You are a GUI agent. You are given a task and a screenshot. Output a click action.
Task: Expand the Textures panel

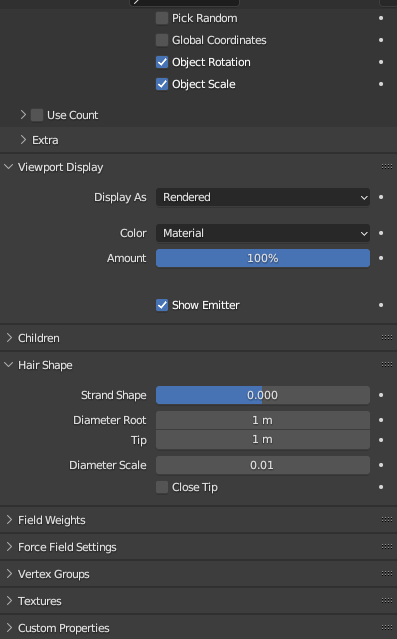(x=9, y=601)
